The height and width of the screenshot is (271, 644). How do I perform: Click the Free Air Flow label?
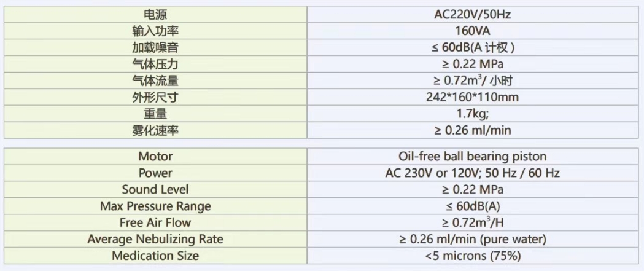(155, 222)
